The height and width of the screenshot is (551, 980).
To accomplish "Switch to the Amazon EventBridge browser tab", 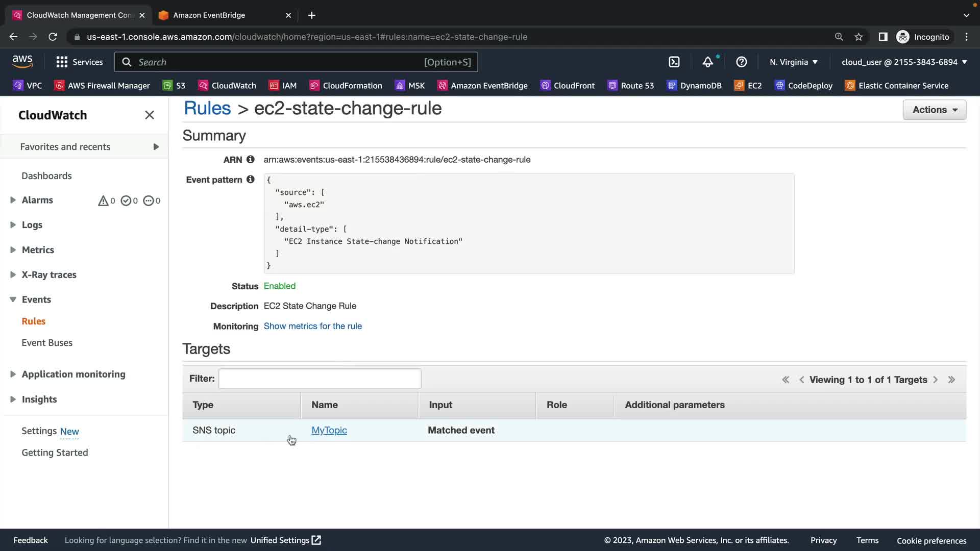I will pyautogui.click(x=209, y=15).
